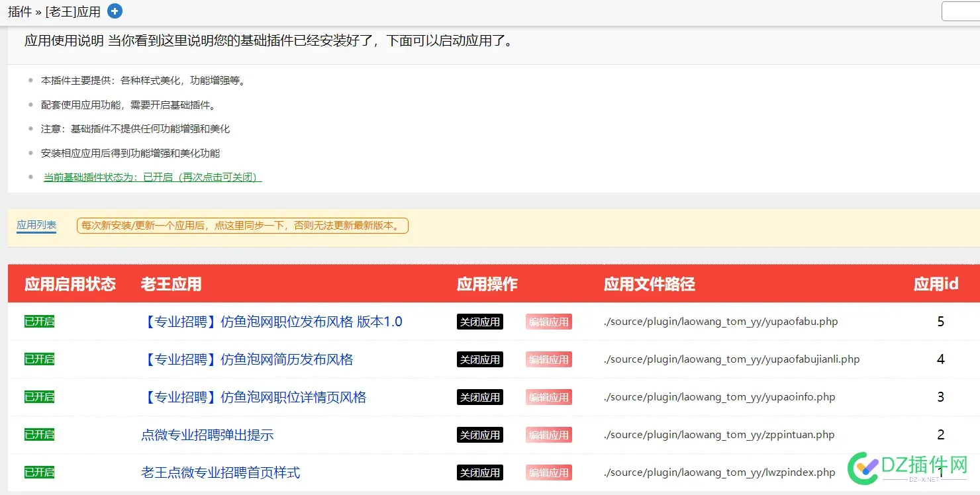Click bullet 本插件主要提供：各种样式美化，功能增强等。

[x=144, y=81]
